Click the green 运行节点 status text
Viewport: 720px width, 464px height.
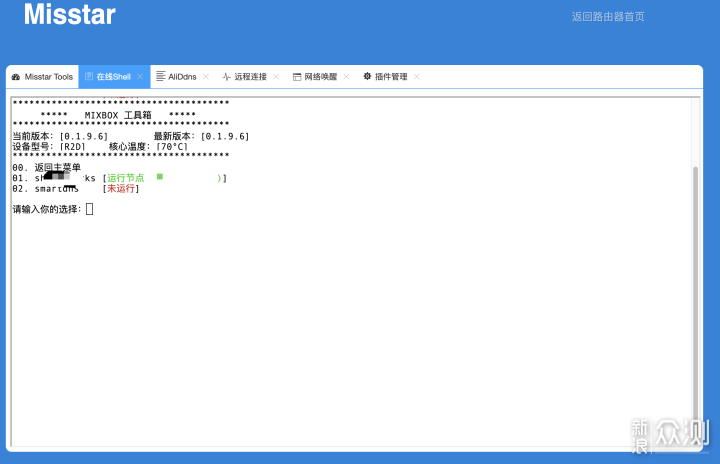click(x=125, y=178)
